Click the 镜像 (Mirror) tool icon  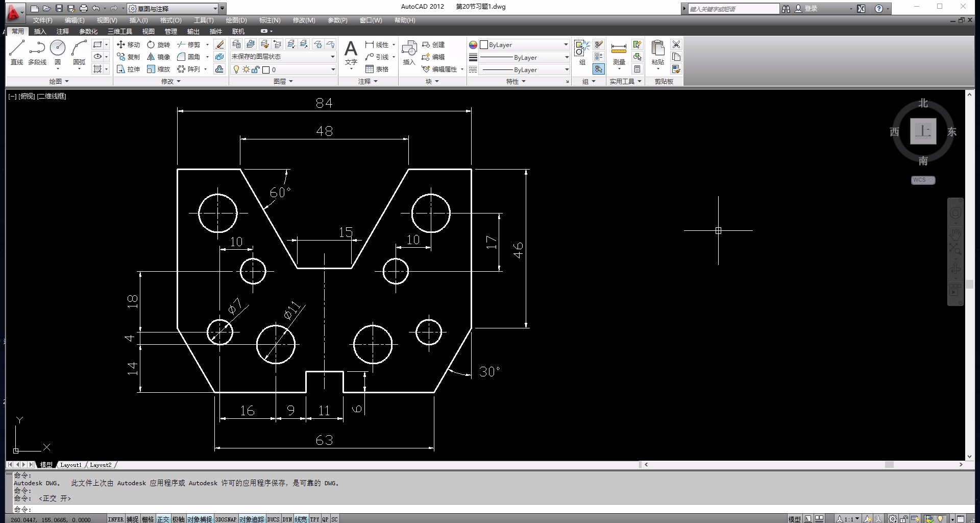point(151,57)
